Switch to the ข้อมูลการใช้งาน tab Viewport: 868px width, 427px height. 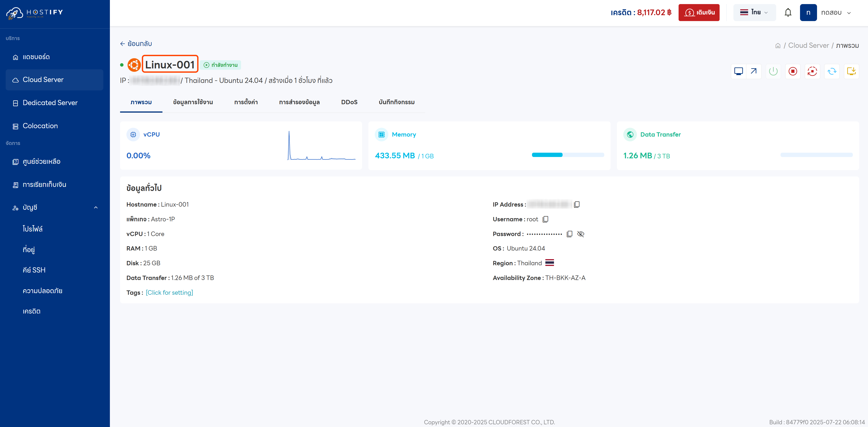193,102
